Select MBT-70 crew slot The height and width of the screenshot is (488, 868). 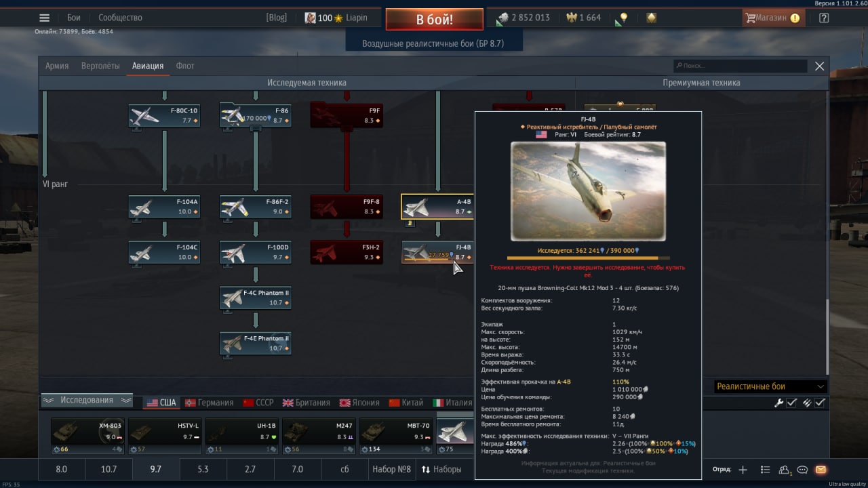(x=395, y=436)
